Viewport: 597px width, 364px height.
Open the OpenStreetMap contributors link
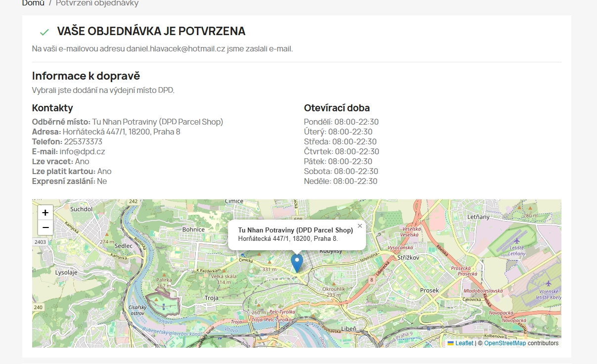tap(505, 343)
